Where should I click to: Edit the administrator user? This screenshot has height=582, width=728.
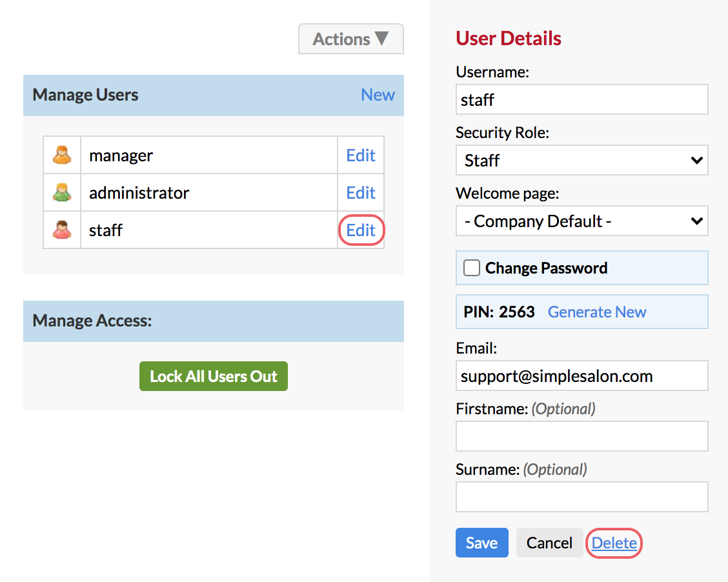(361, 192)
